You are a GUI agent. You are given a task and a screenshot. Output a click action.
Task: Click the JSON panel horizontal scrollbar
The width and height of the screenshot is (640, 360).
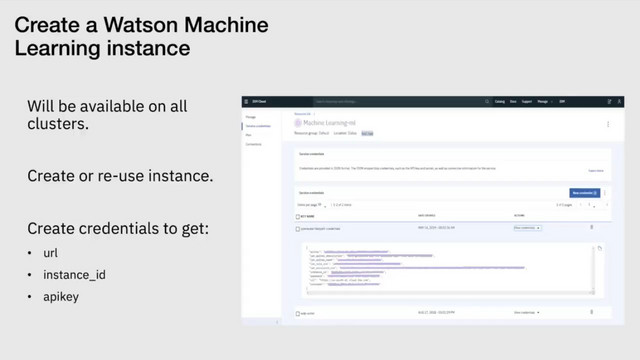pos(449,293)
